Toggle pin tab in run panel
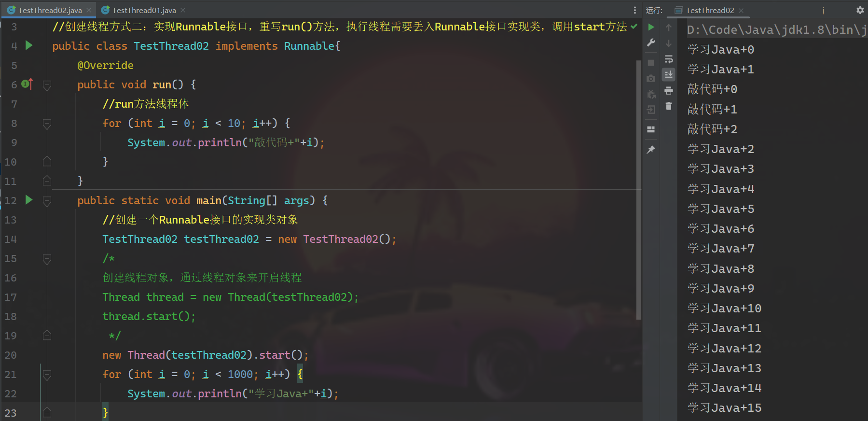Screen dimensions: 868x421 pos(651,150)
